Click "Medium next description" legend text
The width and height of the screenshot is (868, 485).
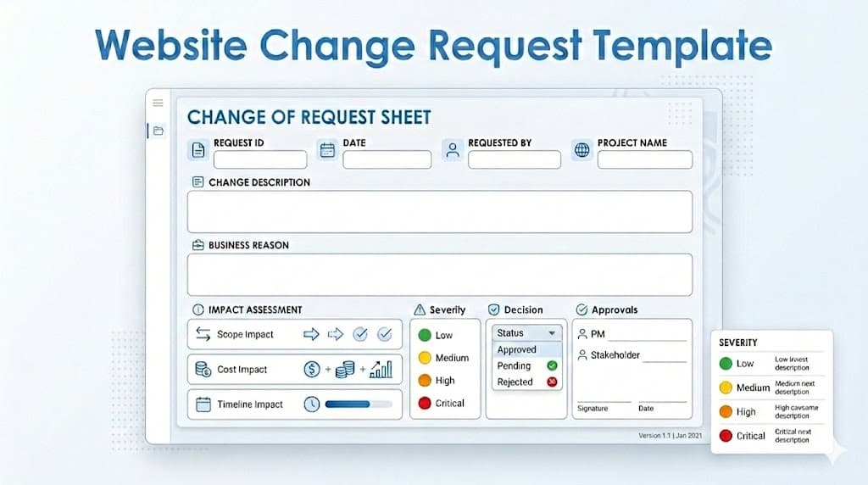(x=794, y=387)
